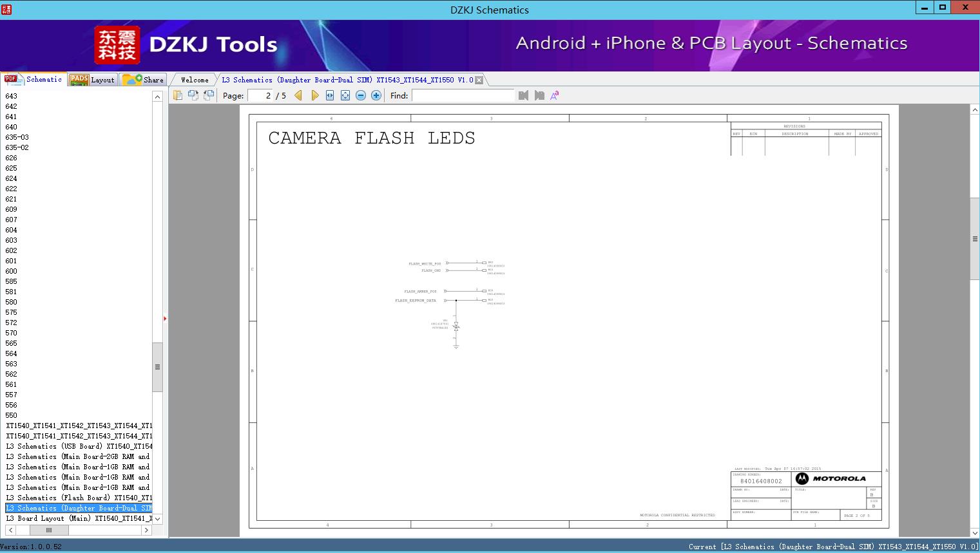Image resolution: width=980 pixels, height=553 pixels.
Task: Open find-next search result arrow
Action: pos(539,95)
